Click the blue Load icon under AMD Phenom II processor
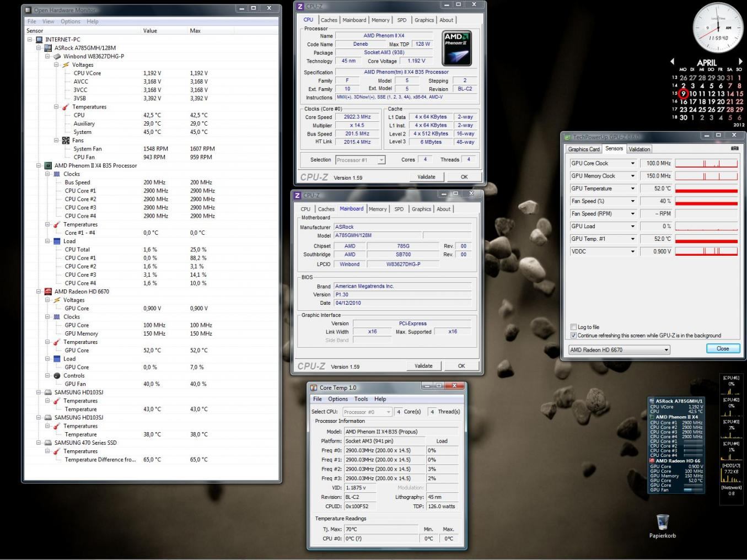The height and width of the screenshot is (560, 747). [x=57, y=241]
